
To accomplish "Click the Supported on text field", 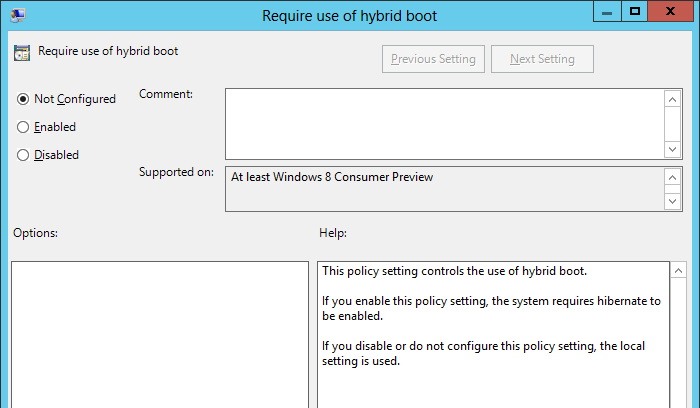I will click(x=444, y=188).
